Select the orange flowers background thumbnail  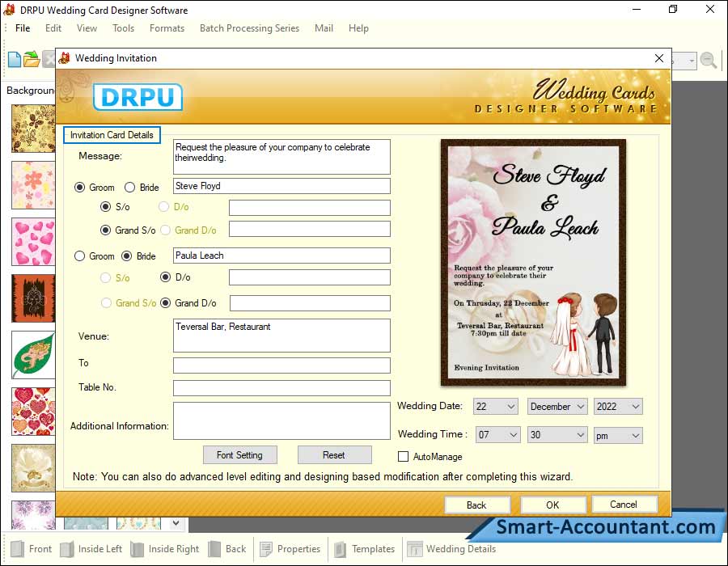click(33, 185)
